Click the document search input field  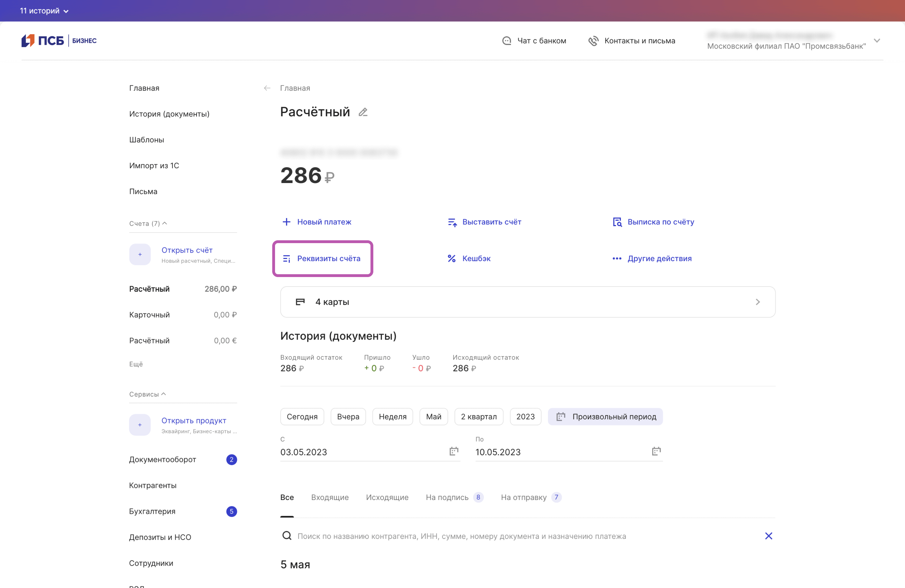pos(461,536)
